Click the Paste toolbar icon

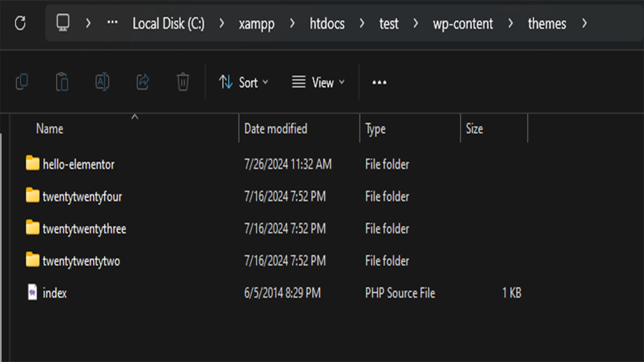(62, 82)
